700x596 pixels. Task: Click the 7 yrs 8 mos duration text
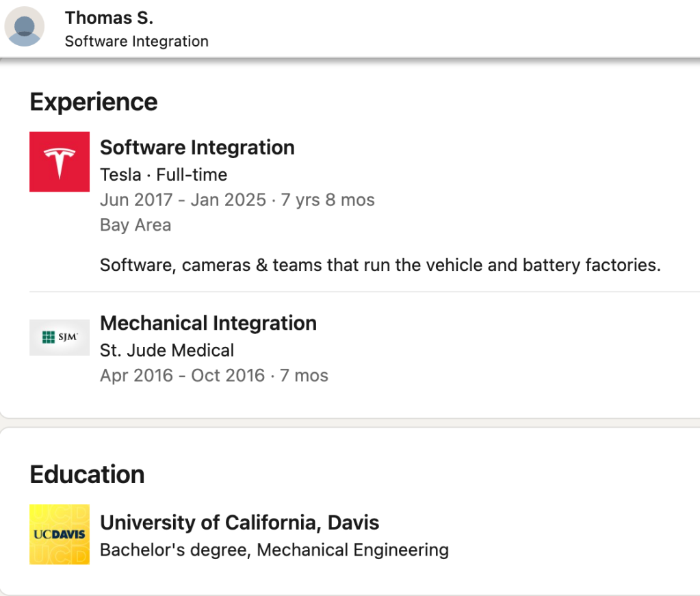pyautogui.click(x=327, y=200)
